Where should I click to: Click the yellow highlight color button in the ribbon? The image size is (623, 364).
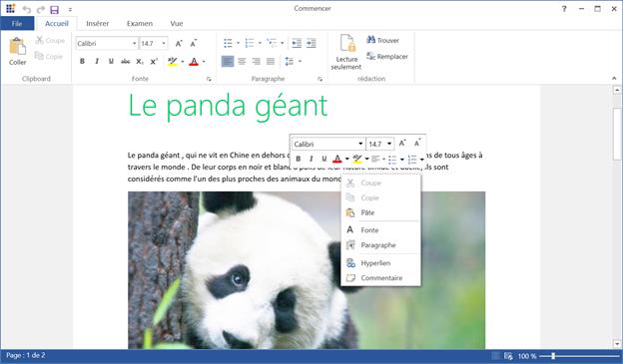[x=173, y=62]
